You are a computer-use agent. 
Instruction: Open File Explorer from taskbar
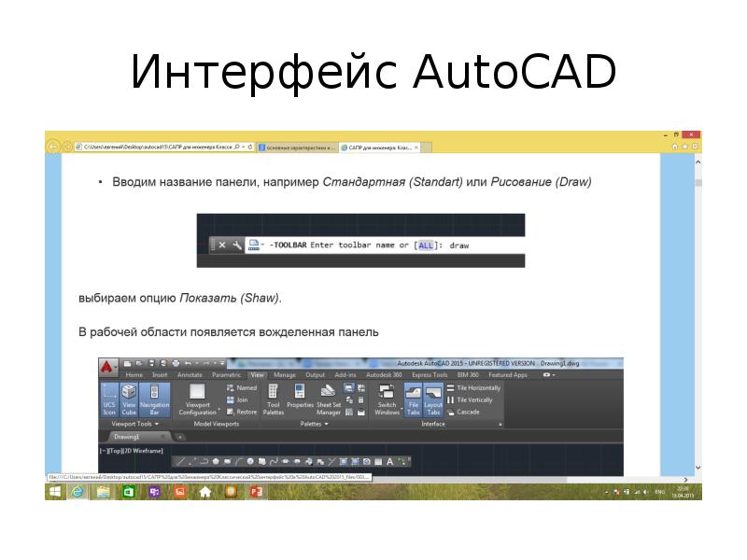[103, 492]
